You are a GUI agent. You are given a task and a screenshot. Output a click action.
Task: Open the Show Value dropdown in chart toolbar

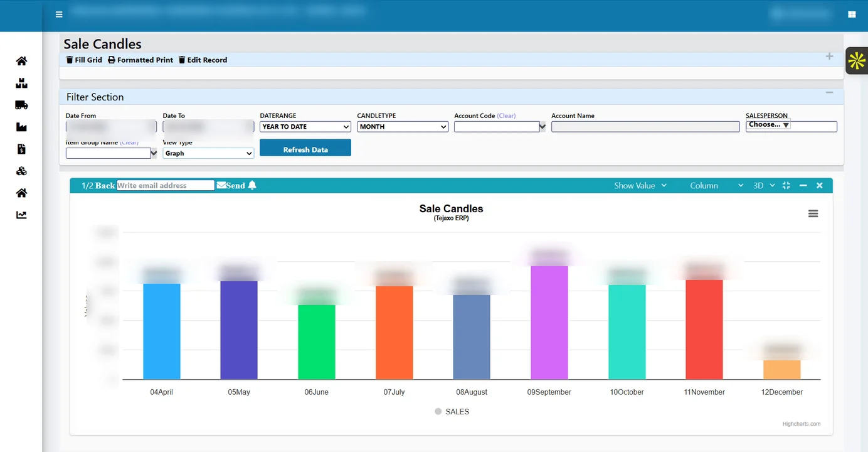coord(640,185)
